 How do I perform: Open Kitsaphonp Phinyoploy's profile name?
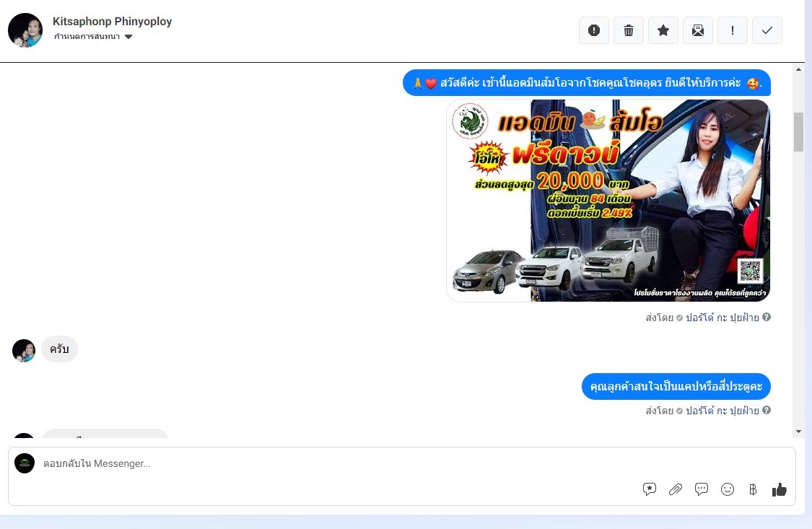pyautogui.click(x=113, y=21)
